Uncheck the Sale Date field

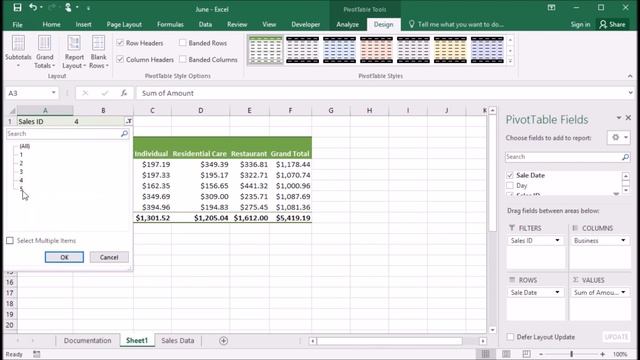(x=510, y=175)
